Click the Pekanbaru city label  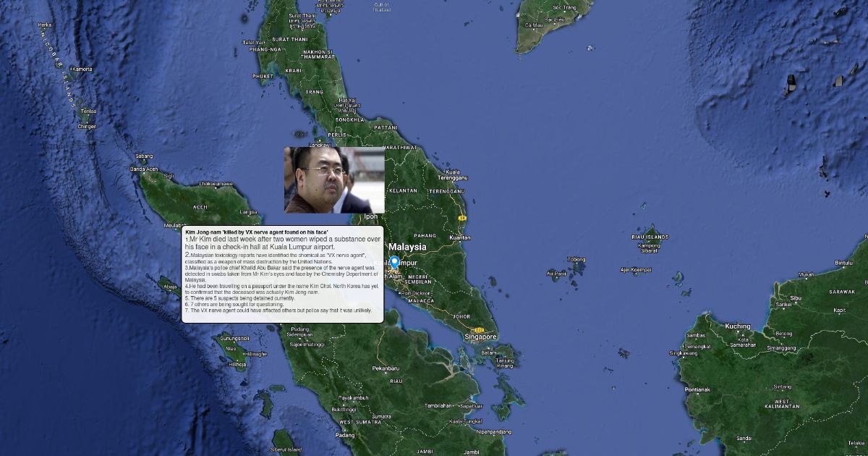click(x=386, y=368)
